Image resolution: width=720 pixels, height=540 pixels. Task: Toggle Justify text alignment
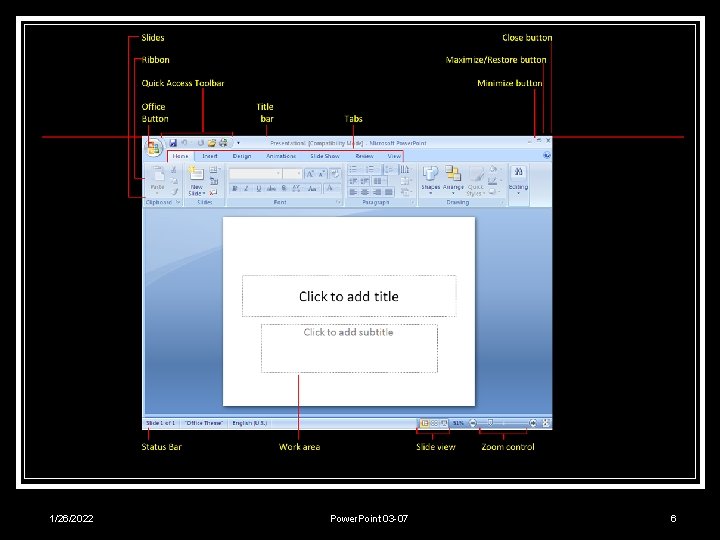pyautogui.click(x=389, y=192)
